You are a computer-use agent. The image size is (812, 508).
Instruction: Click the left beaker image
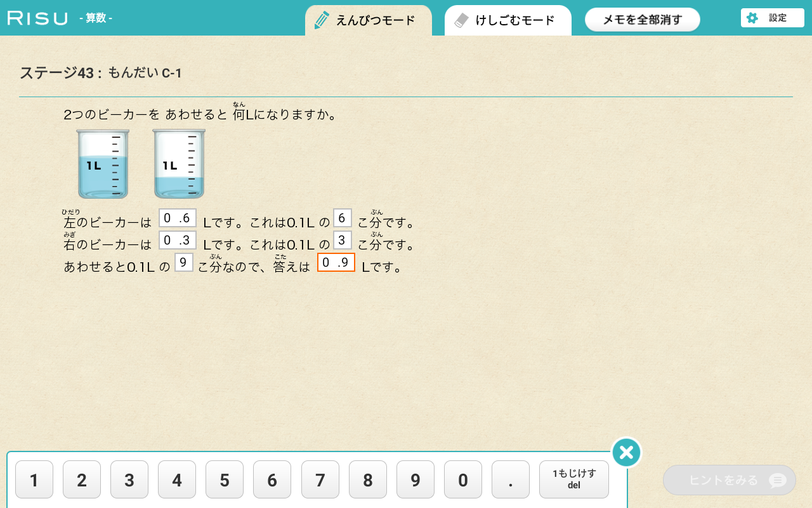click(x=103, y=164)
